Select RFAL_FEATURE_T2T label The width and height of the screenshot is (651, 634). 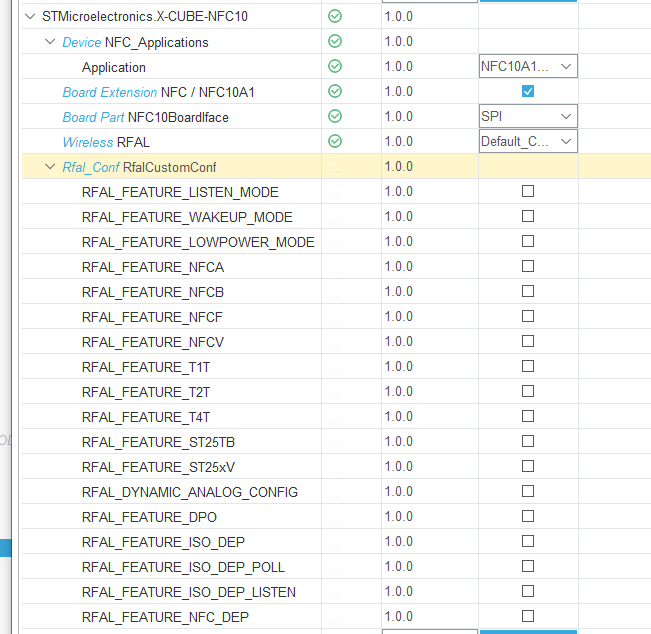[146, 392]
